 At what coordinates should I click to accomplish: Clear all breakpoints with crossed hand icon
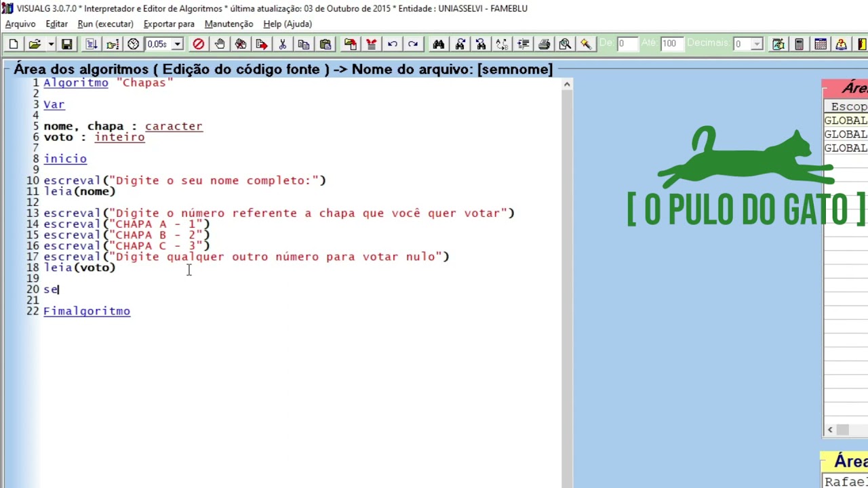tap(241, 44)
